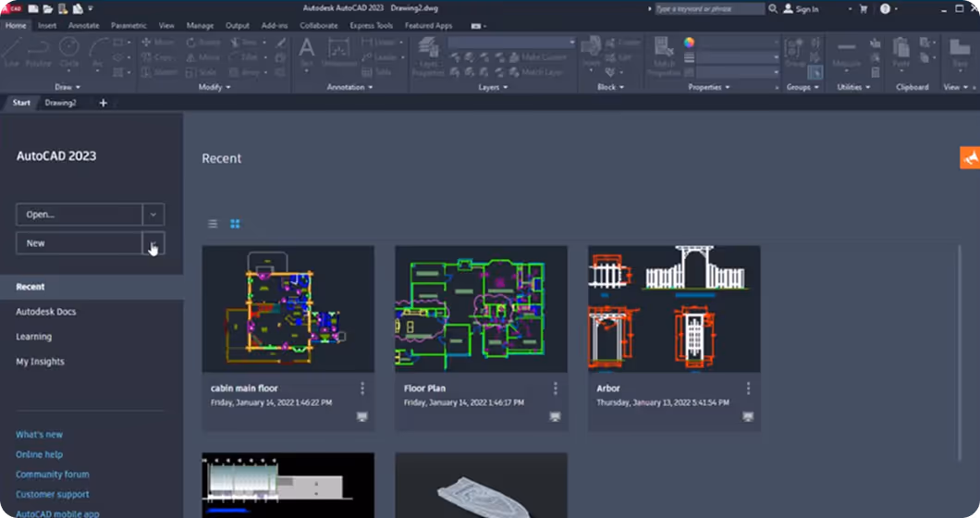
Task: Open the Community forum link
Action: [53, 475]
